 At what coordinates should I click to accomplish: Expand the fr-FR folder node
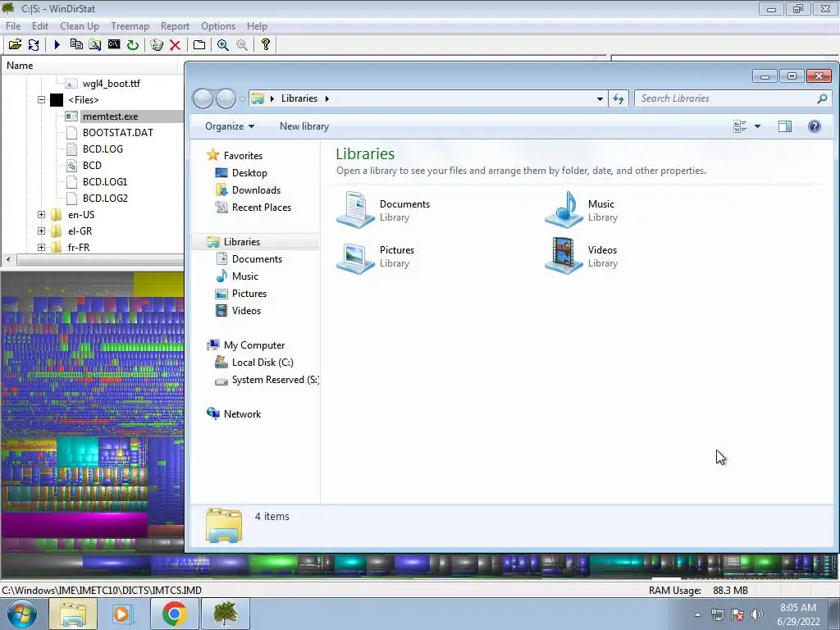41,247
